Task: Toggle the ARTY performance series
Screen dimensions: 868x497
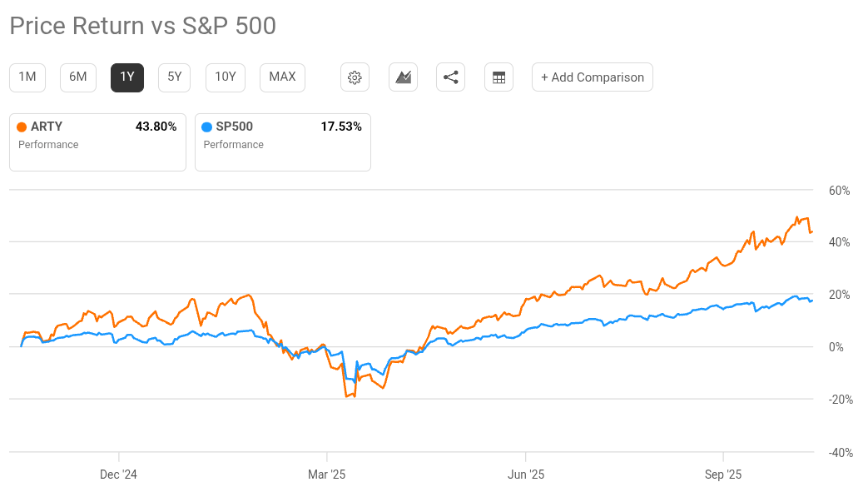Action: point(97,142)
